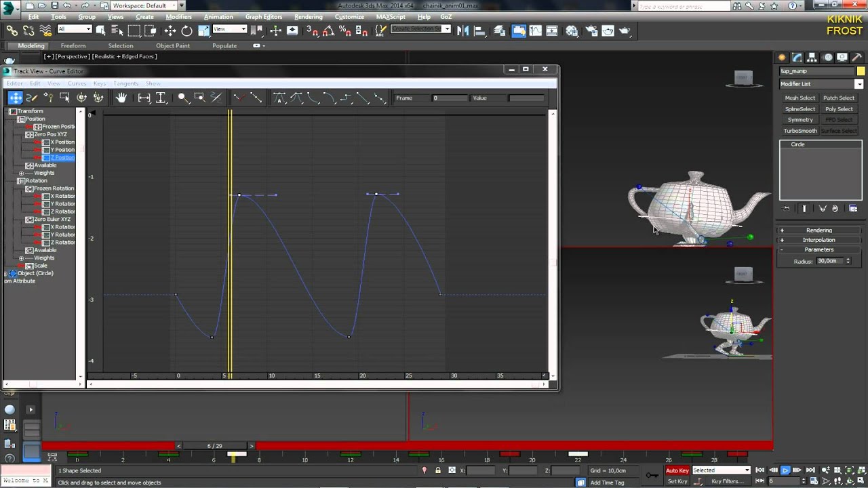Toggle Set Key mode
868x488 pixels.
tap(677, 481)
